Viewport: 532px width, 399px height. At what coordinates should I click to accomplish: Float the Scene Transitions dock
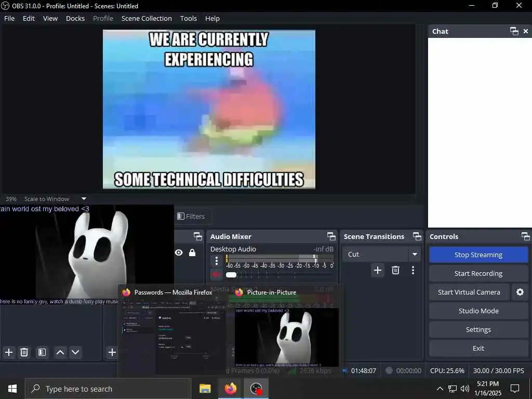(x=417, y=236)
